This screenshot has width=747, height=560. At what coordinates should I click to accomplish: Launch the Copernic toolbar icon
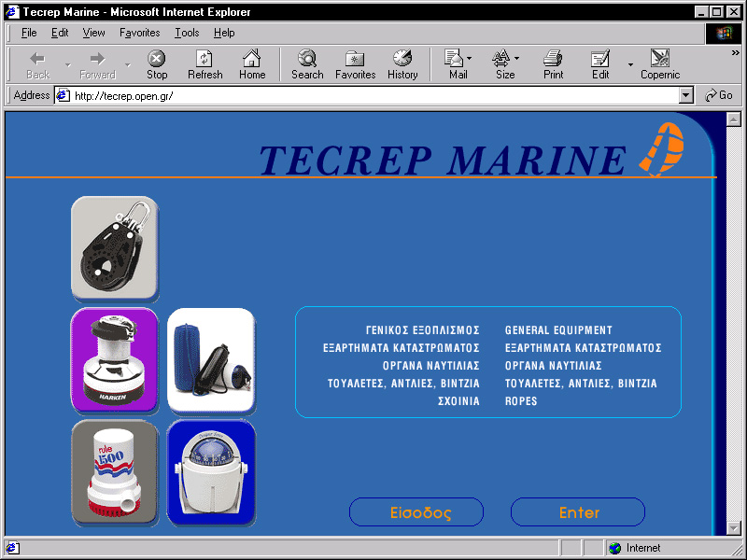(660, 65)
